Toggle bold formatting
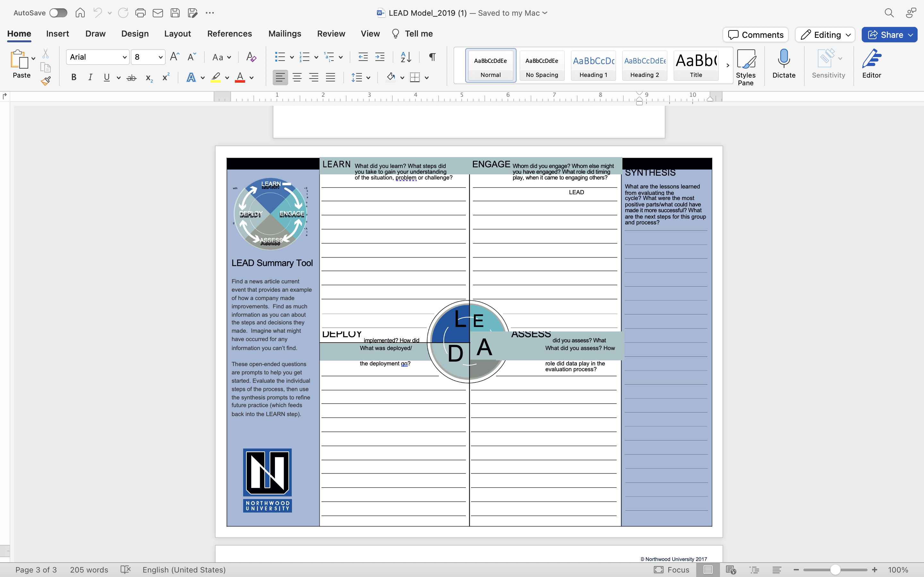Image resolution: width=924 pixels, height=577 pixels. click(x=74, y=78)
